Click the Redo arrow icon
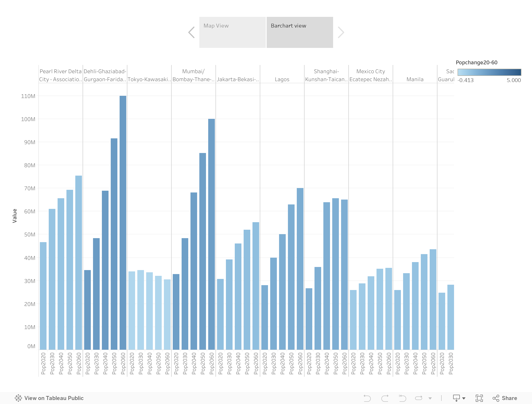532x404 pixels. pos(385,398)
